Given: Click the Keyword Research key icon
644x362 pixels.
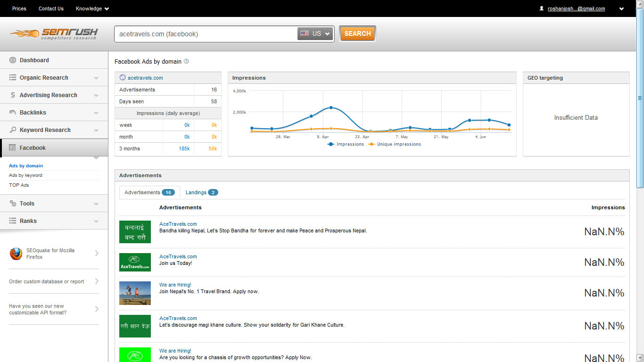Looking at the screenshot, I should pos(13,130).
